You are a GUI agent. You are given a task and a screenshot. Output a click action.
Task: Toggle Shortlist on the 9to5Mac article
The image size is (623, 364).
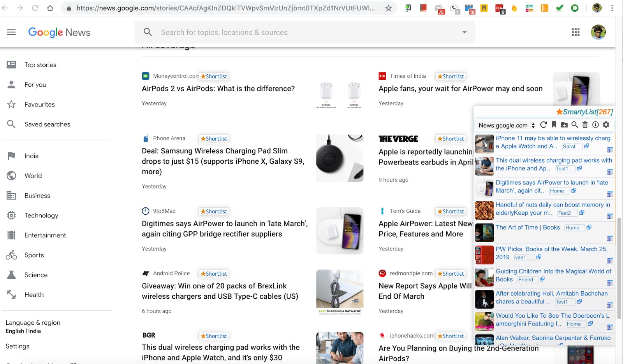pos(214,212)
